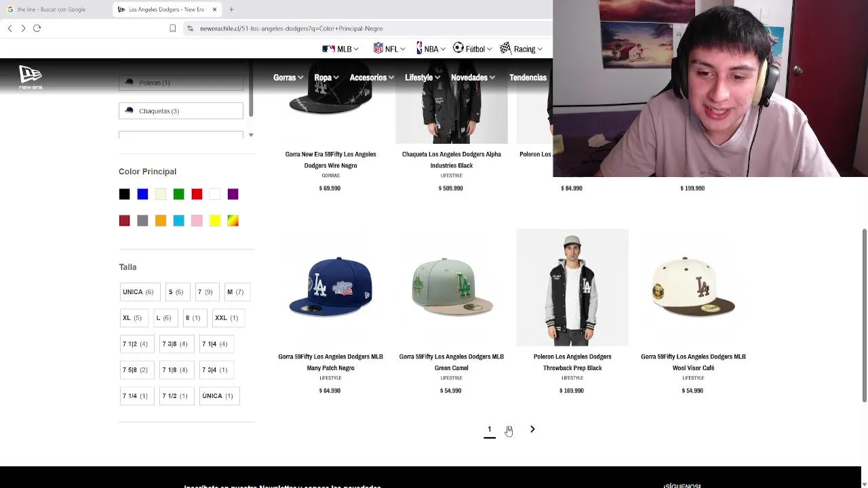Open the Tendencias menu item
Viewport: 868px width, 488px height.
pyautogui.click(x=528, y=77)
